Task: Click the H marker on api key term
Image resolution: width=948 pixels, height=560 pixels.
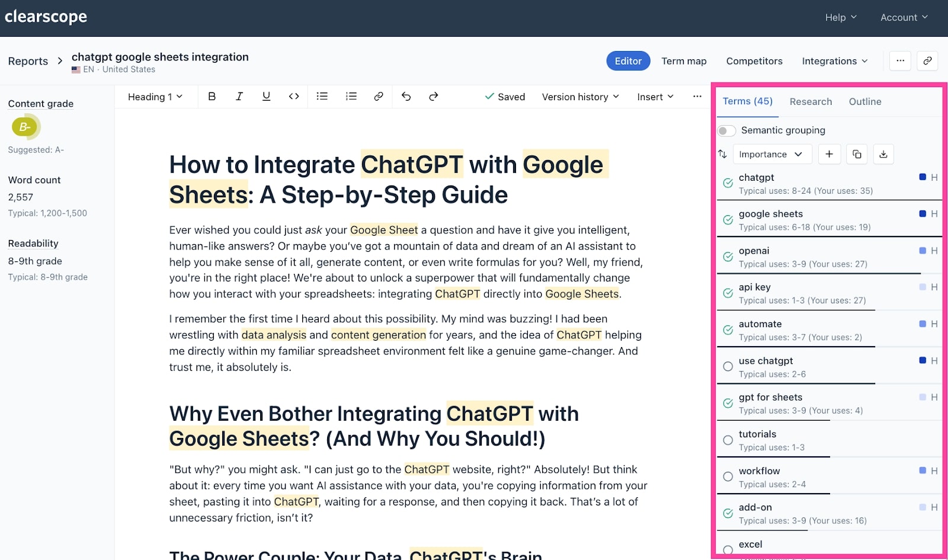Action: (x=934, y=287)
